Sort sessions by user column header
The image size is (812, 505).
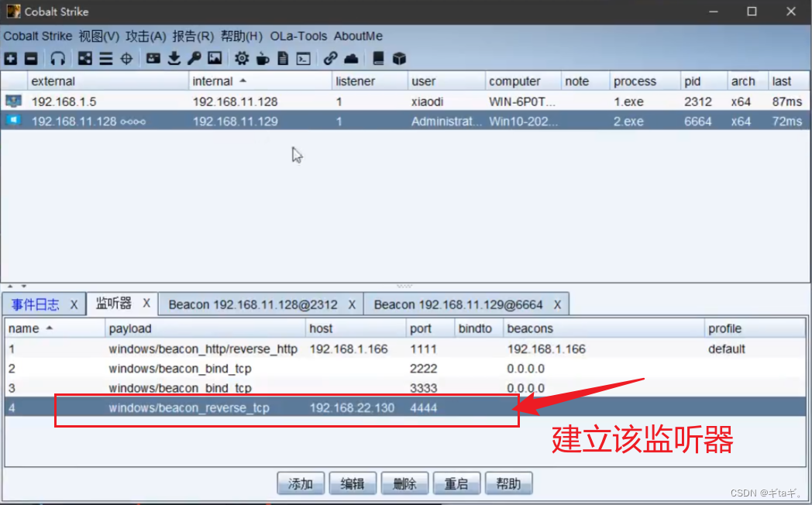coord(446,81)
